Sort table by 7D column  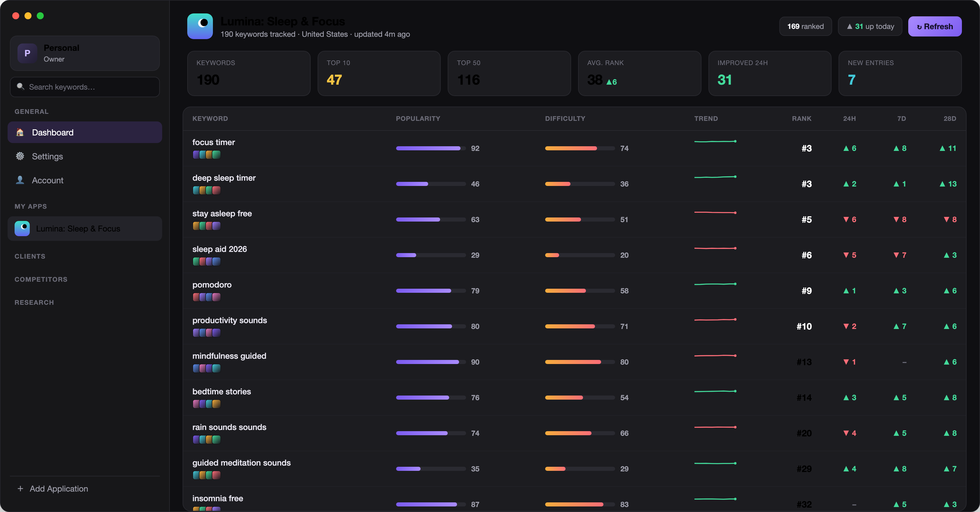[901, 119]
